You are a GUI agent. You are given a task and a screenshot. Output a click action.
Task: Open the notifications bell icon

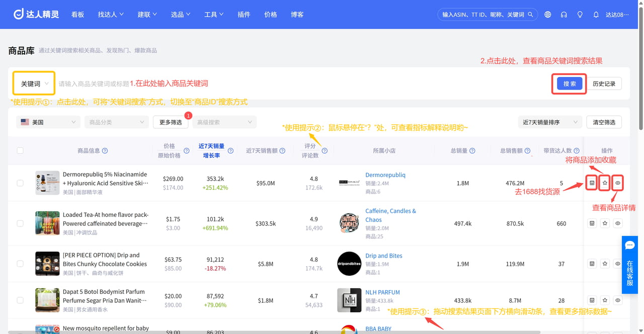click(596, 15)
